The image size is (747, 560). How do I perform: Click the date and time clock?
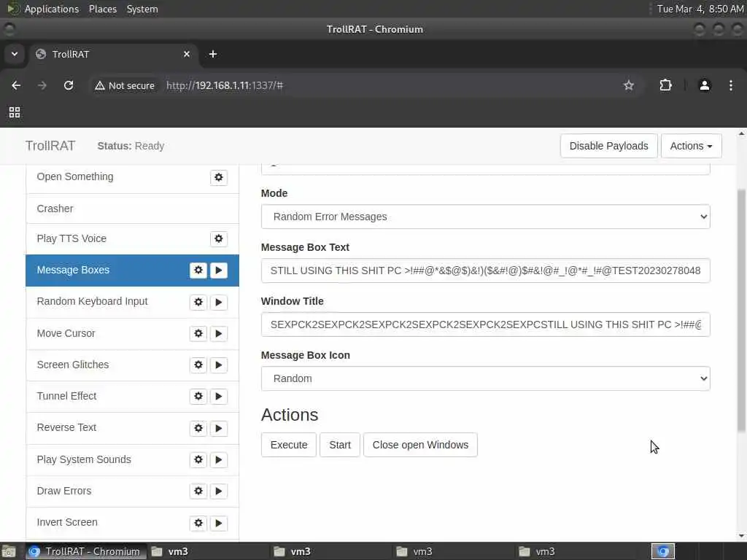click(x=700, y=9)
